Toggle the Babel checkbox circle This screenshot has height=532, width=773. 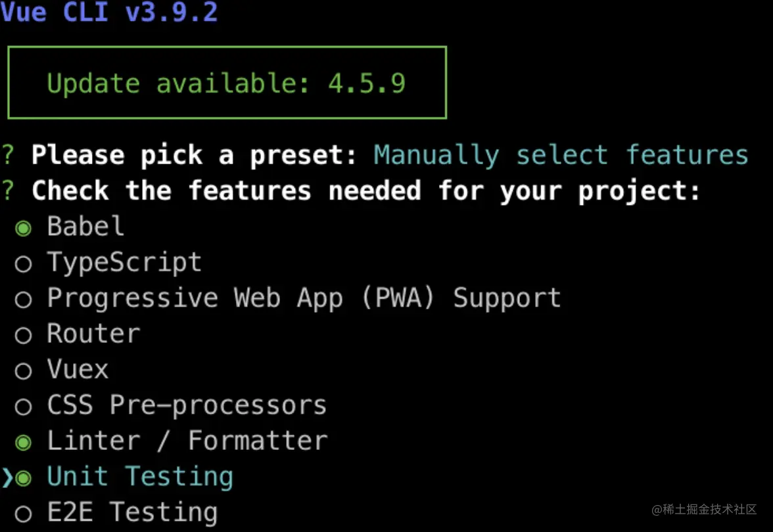pyautogui.click(x=24, y=229)
